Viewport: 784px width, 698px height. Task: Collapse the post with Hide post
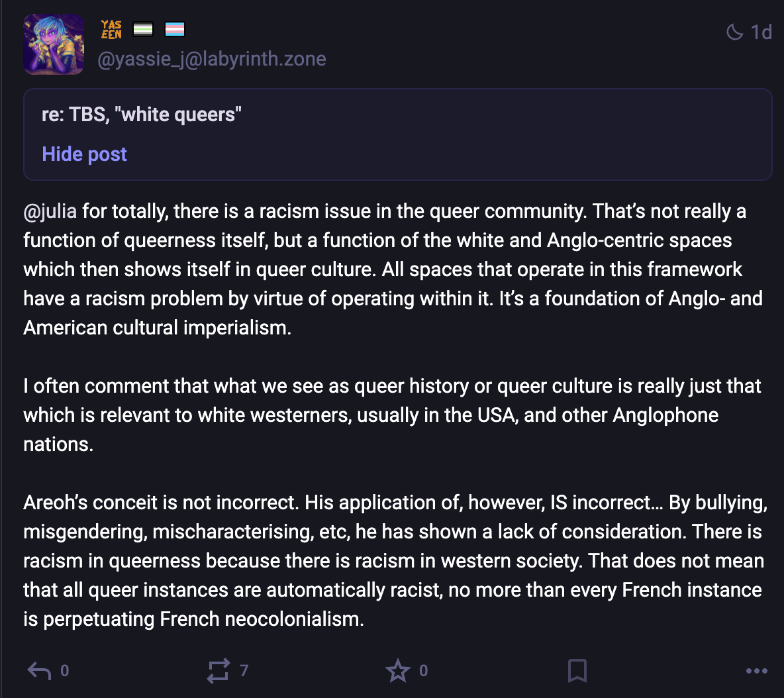[84, 154]
